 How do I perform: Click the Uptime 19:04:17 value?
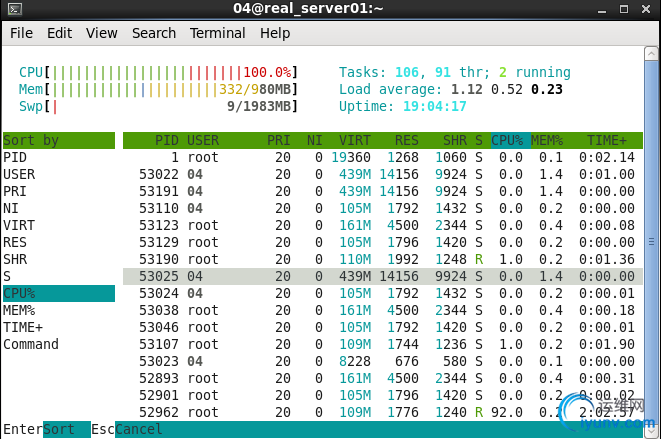(435, 106)
